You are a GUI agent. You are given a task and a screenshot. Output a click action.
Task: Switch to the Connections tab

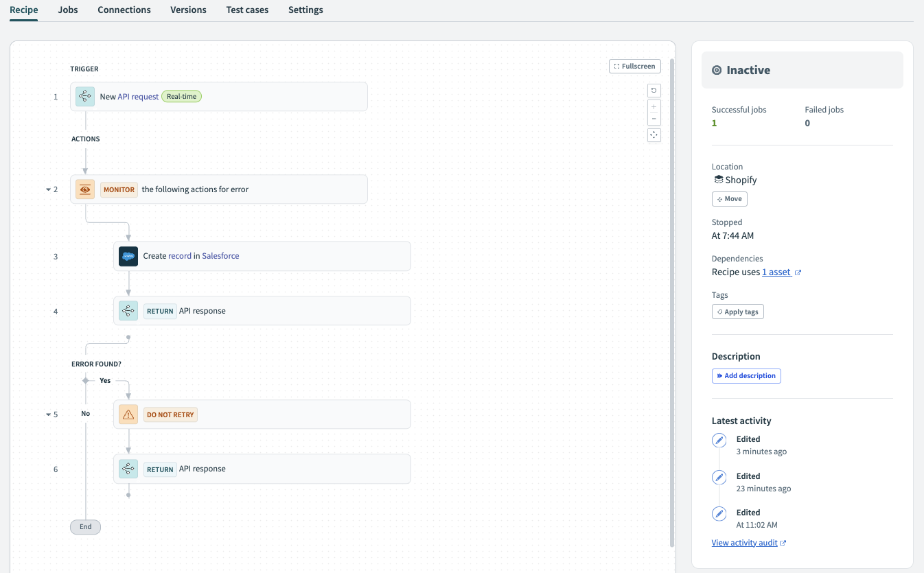point(124,10)
